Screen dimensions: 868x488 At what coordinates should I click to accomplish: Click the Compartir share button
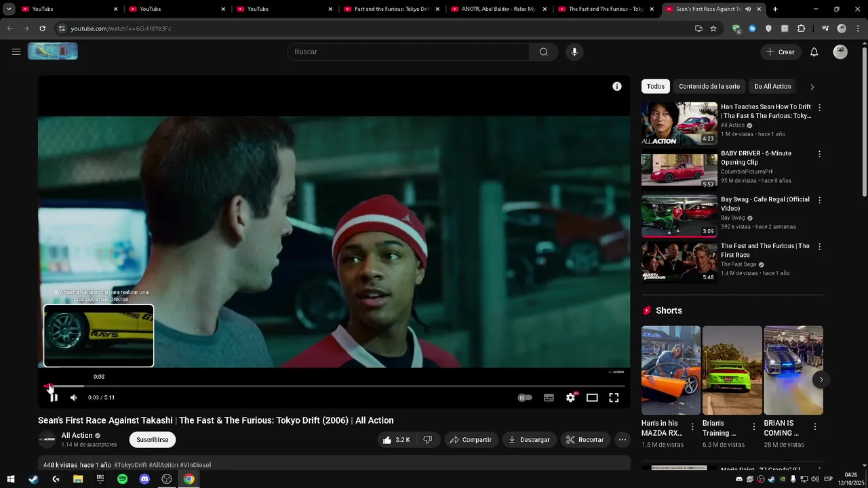pos(471,440)
